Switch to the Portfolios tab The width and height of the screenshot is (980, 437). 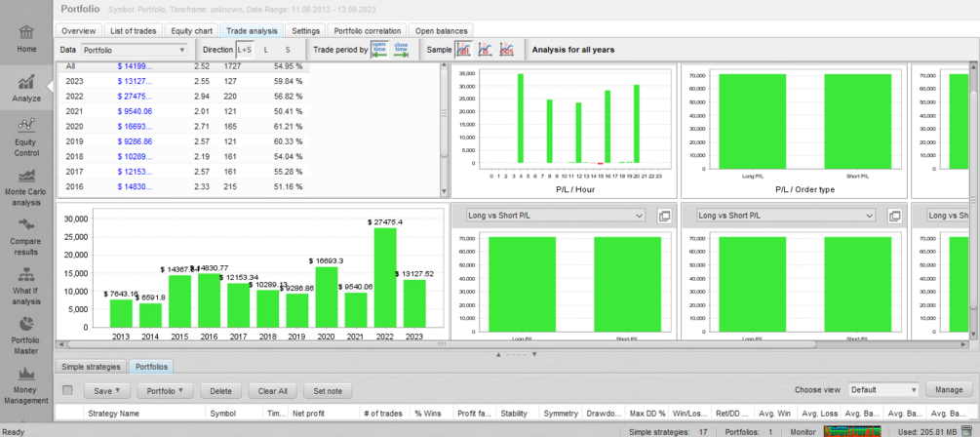point(152,367)
